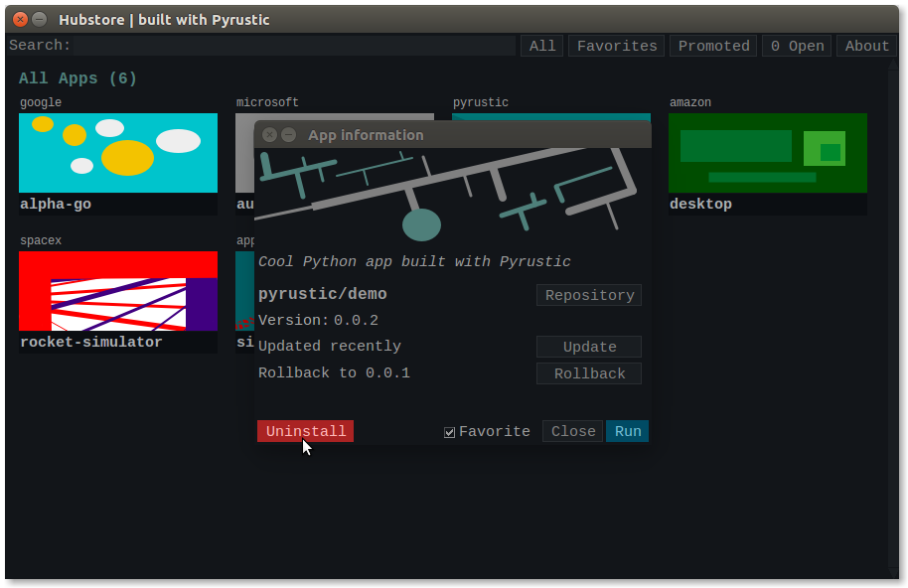Viewport: 908px width, 588px height.
Task: Click the main window vertical scrollbar
Action: (892, 318)
